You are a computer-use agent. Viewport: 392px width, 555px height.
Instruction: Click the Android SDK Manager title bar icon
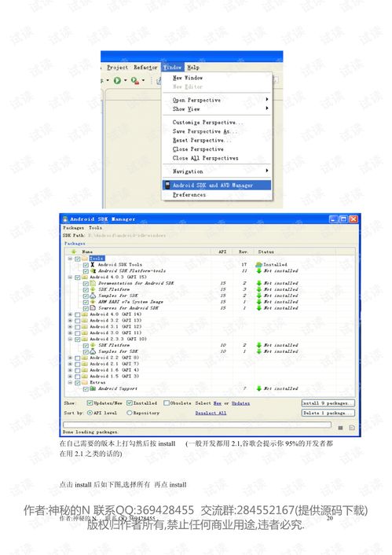[65, 219]
